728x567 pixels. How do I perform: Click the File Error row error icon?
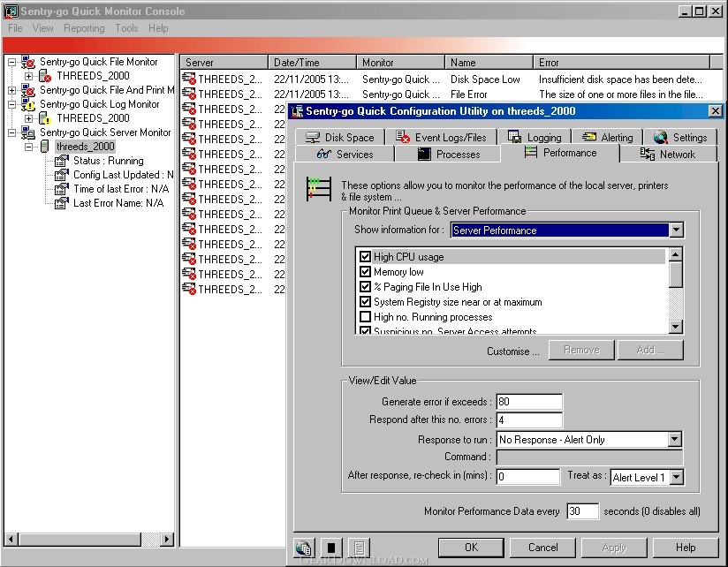click(x=188, y=94)
